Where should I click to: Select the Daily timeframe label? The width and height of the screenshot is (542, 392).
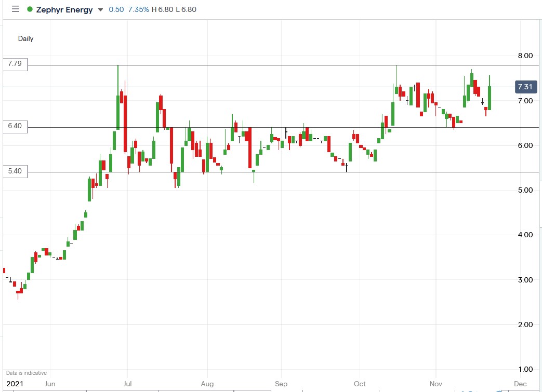point(25,39)
